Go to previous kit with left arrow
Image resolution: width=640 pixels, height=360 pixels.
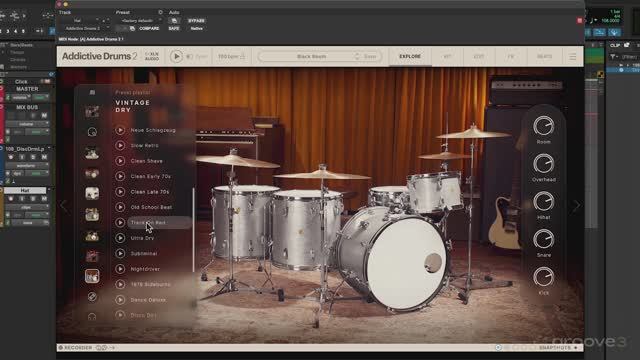64,206
